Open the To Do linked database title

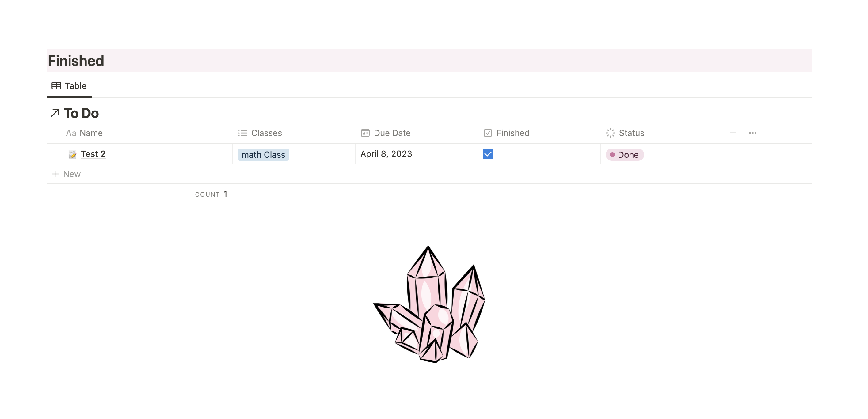(x=81, y=114)
